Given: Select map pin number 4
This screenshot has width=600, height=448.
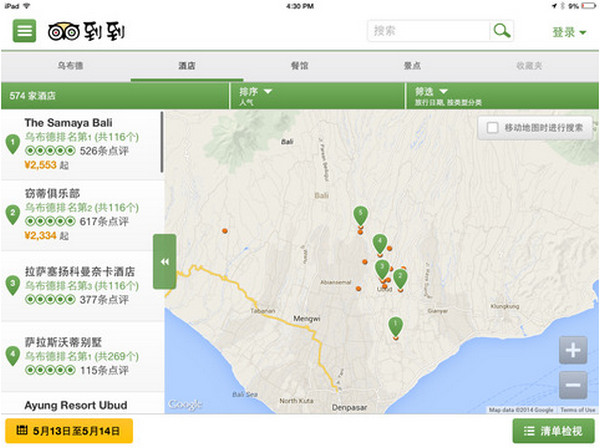Looking at the screenshot, I should click(x=380, y=244).
